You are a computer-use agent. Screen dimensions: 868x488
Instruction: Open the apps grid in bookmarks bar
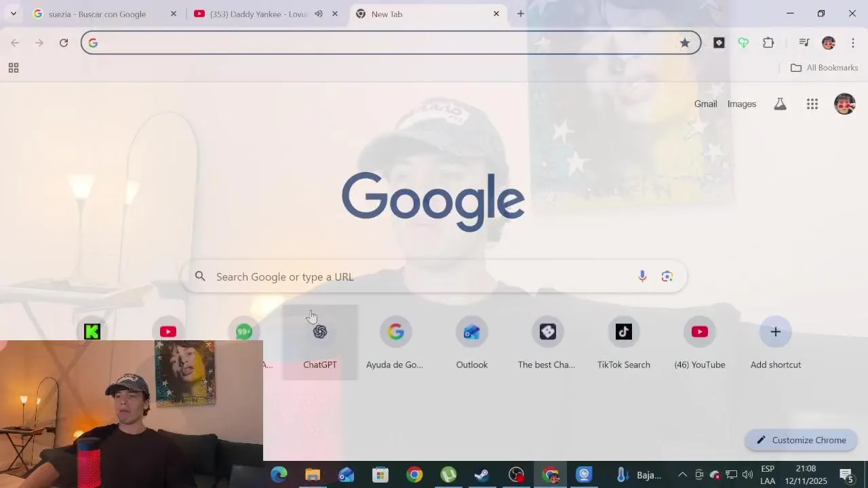click(x=14, y=68)
